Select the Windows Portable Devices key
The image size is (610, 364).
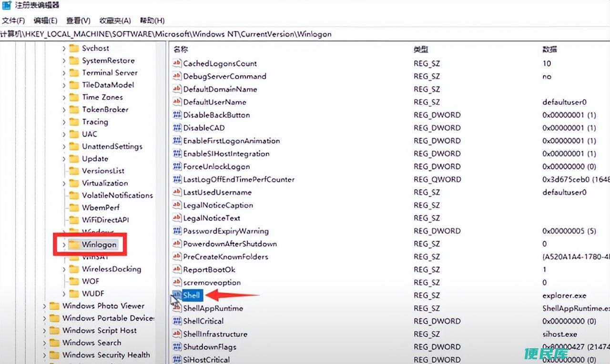click(x=108, y=318)
